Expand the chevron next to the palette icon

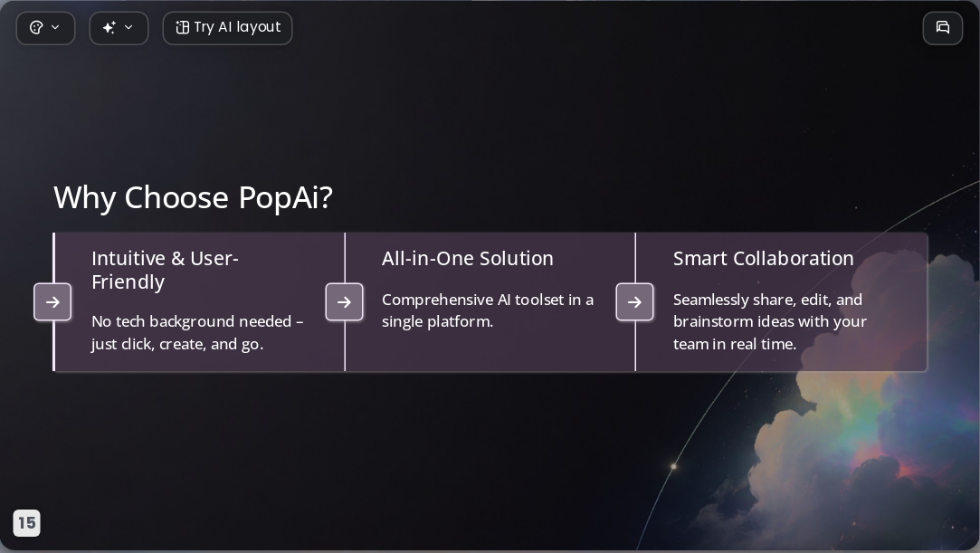click(x=55, y=27)
